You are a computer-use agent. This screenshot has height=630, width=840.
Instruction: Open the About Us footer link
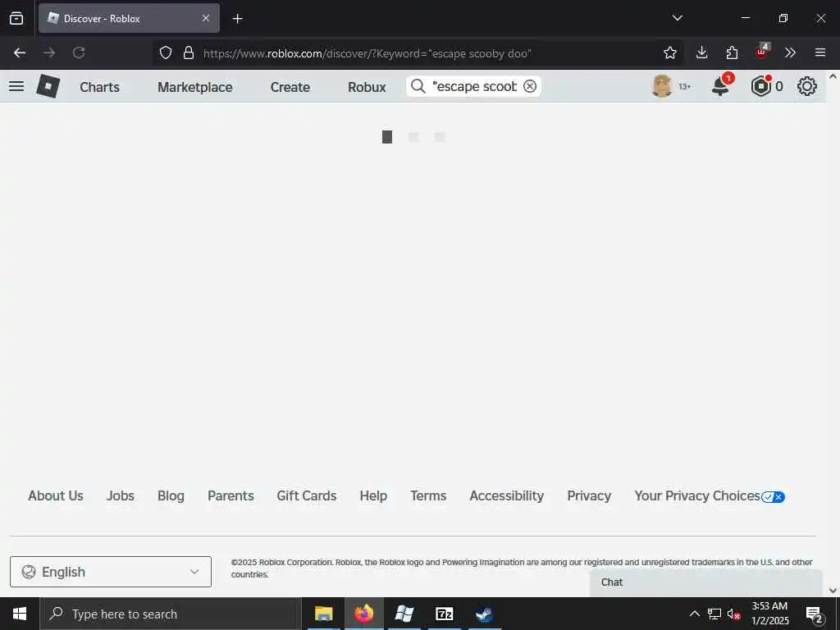[x=56, y=496]
